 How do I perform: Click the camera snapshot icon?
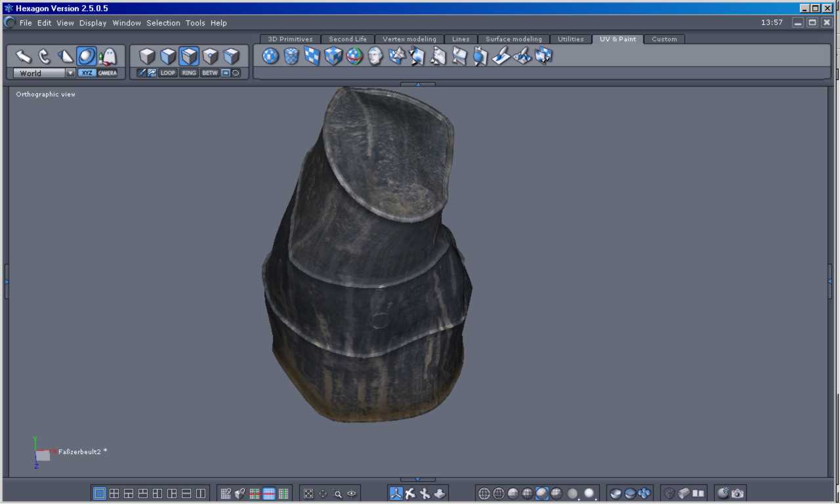point(738,493)
